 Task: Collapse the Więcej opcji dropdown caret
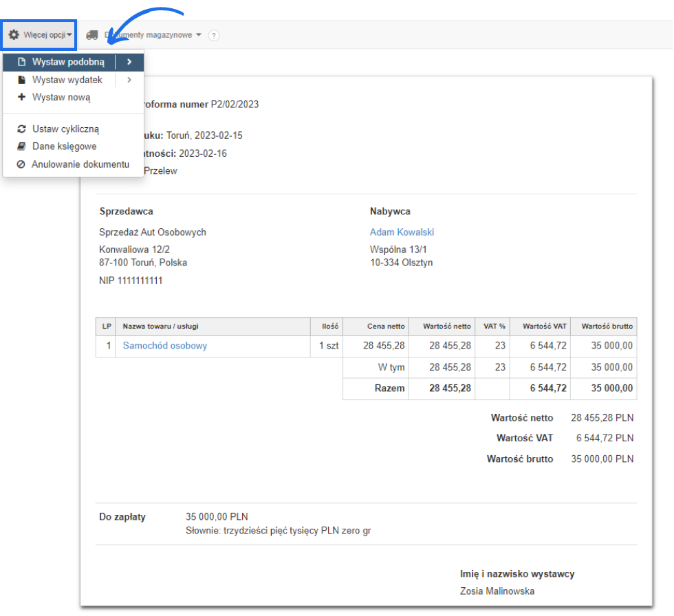[69, 35]
